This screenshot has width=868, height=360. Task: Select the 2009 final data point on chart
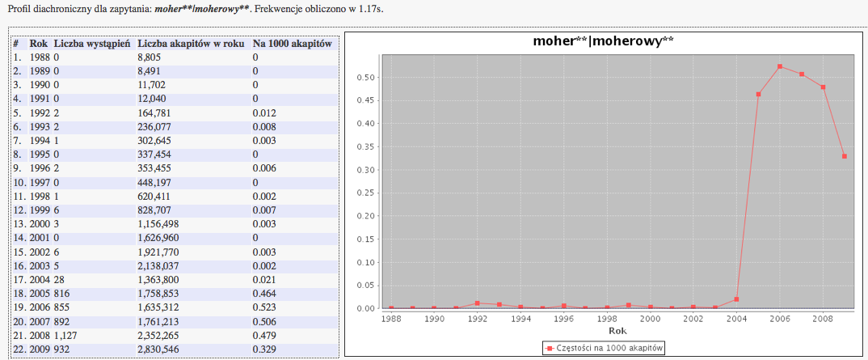point(845,156)
